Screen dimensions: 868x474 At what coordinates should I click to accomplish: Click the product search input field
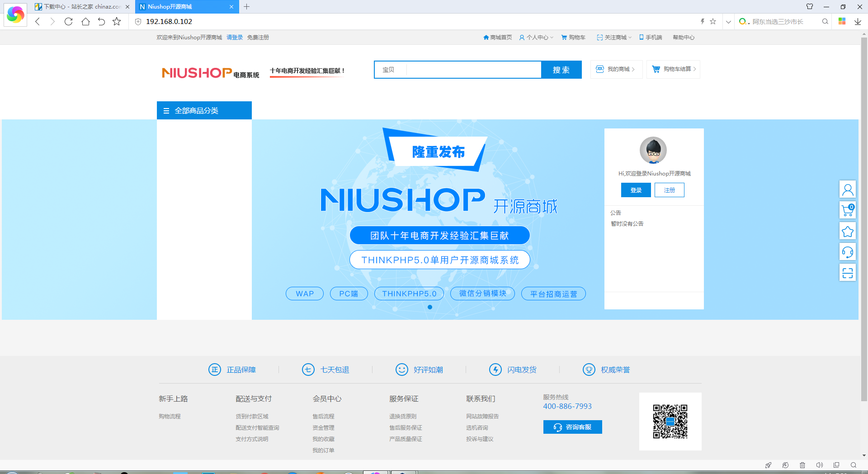pos(472,70)
